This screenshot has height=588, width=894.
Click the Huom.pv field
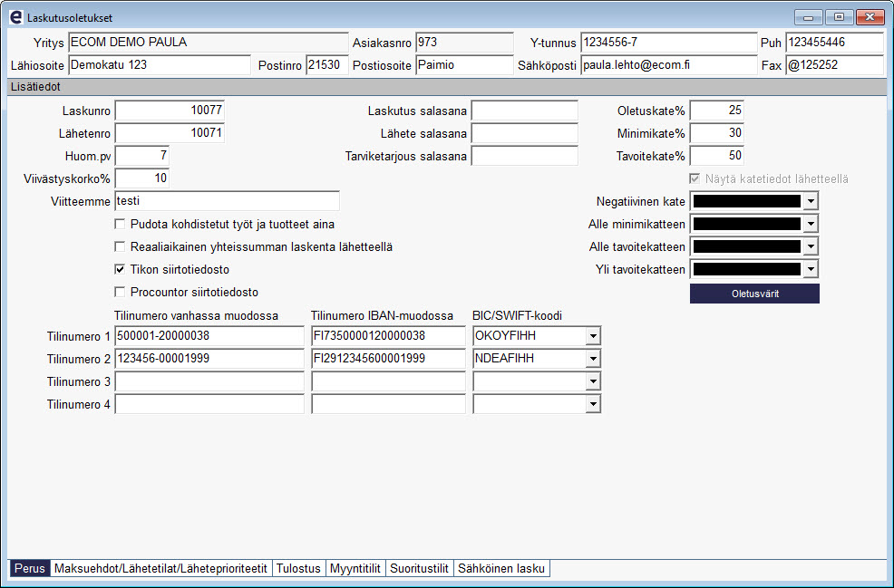click(142, 156)
